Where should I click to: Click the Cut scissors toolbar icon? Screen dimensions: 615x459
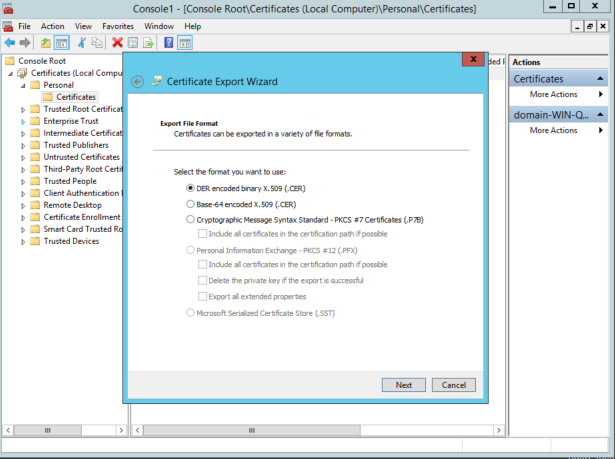82,42
